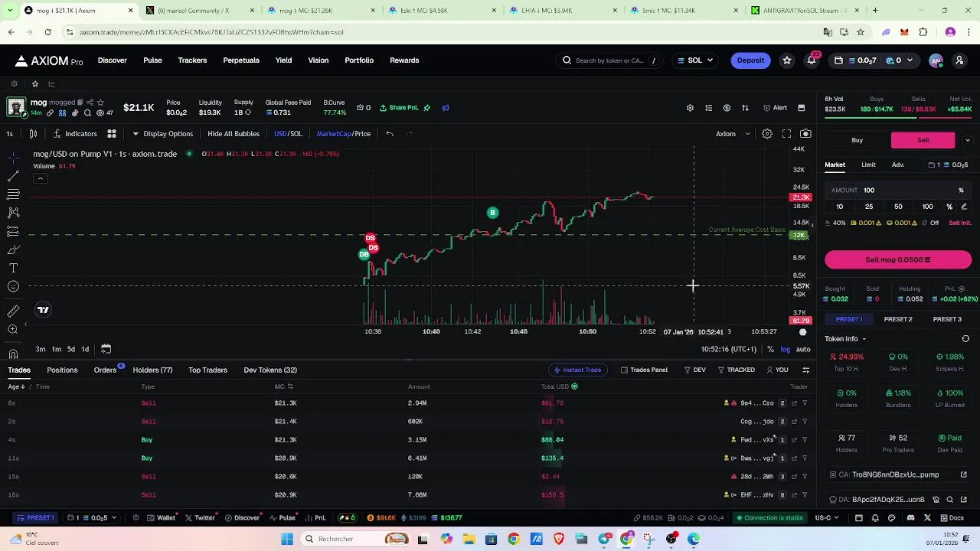
Task: Select the ruler measure tool
Action: coord(13,311)
